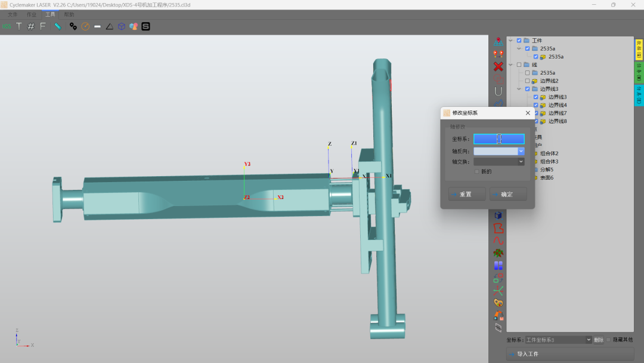The height and width of the screenshot is (363, 644).
Task: Select the red sine curve icon
Action: point(498,241)
